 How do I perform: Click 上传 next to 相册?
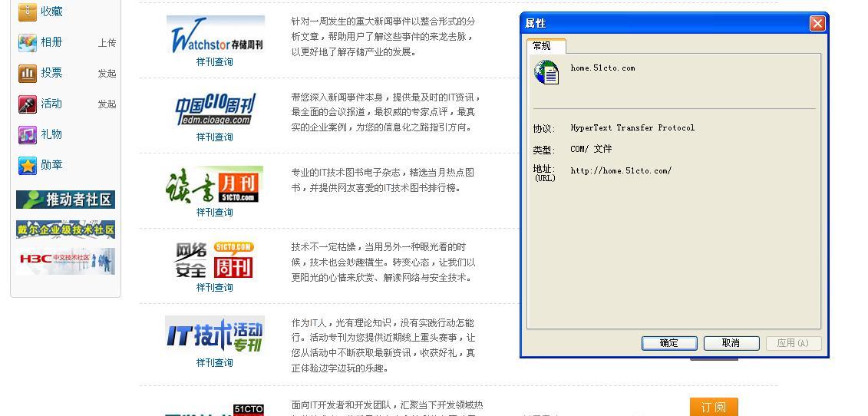coord(107,43)
